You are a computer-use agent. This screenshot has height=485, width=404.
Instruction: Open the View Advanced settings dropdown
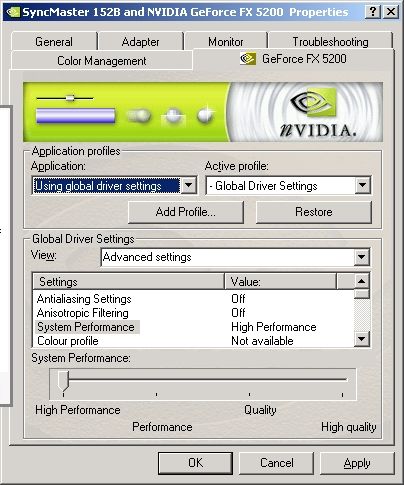(x=235, y=257)
